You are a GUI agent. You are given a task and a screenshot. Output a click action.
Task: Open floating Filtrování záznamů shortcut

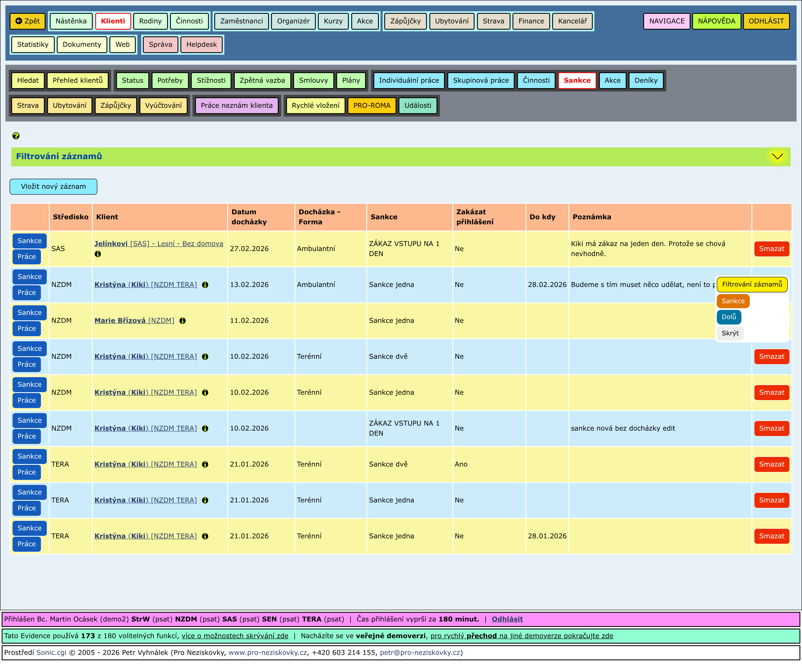[x=752, y=284]
